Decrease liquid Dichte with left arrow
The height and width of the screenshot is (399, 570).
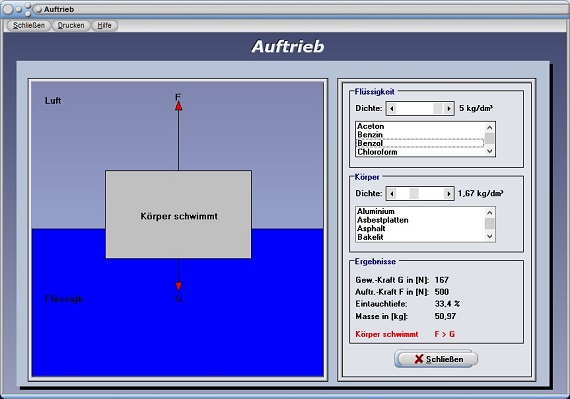click(392, 108)
